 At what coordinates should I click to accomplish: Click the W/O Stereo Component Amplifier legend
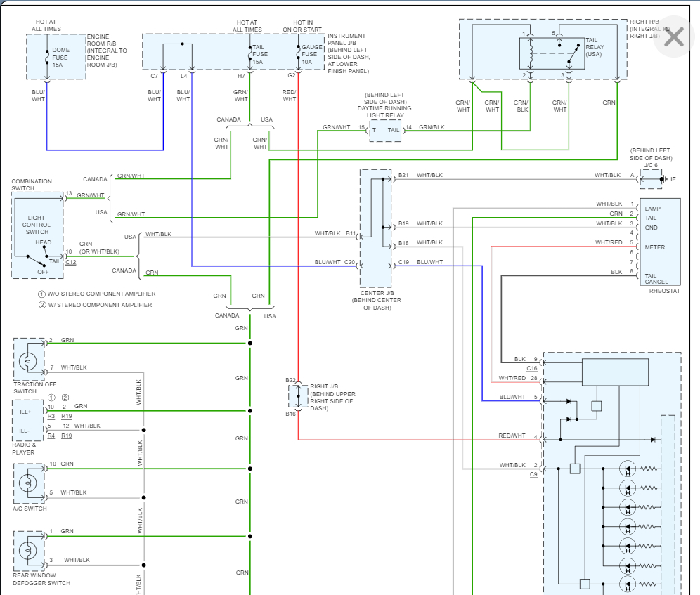point(97,294)
